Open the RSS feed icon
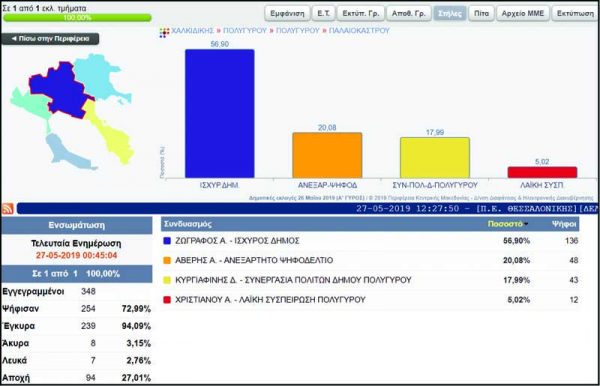Image resolution: width=600 pixels, height=386 pixels. pos(8,208)
